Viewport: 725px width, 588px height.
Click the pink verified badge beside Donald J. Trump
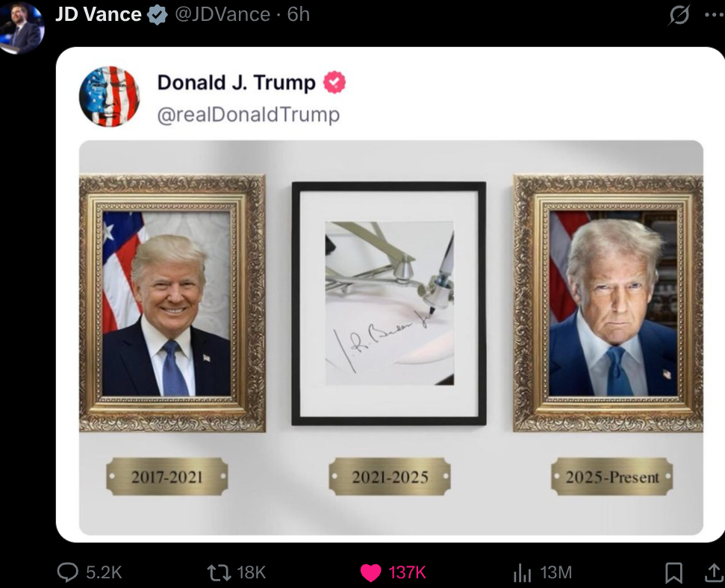[335, 83]
